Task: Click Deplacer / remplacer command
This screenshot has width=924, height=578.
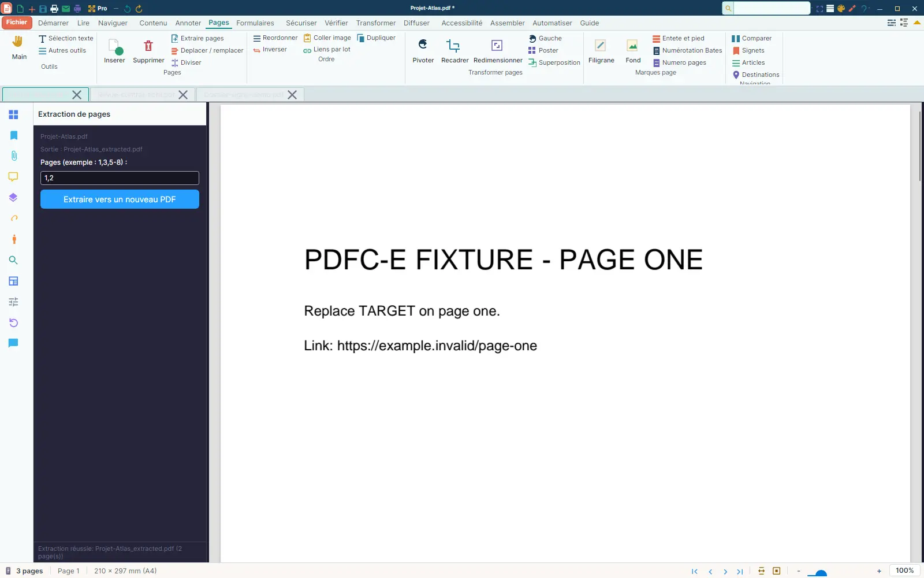Action: [207, 50]
